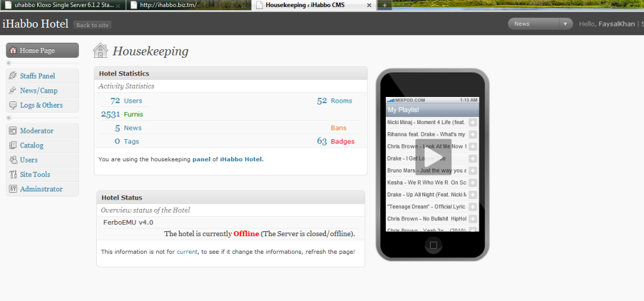Click the Users people icon in sidebar
This screenshot has width=644, height=301.
pos(13,160)
